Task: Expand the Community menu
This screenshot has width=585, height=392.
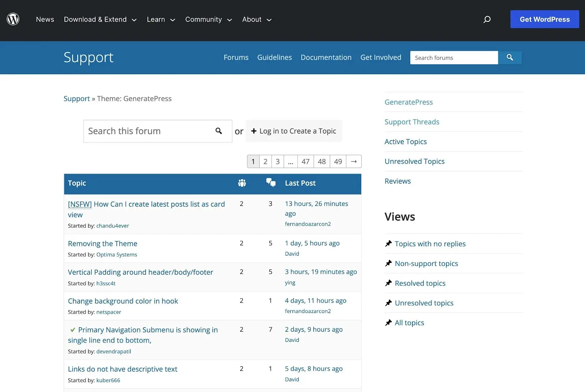Action: point(208,19)
